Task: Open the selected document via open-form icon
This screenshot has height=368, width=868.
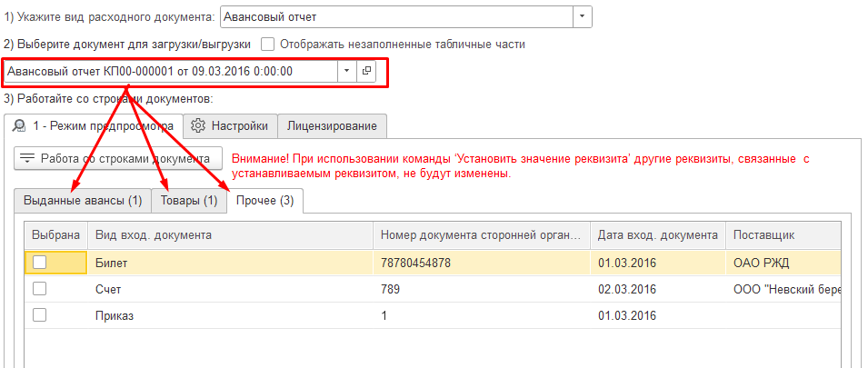Action: click(366, 71)
